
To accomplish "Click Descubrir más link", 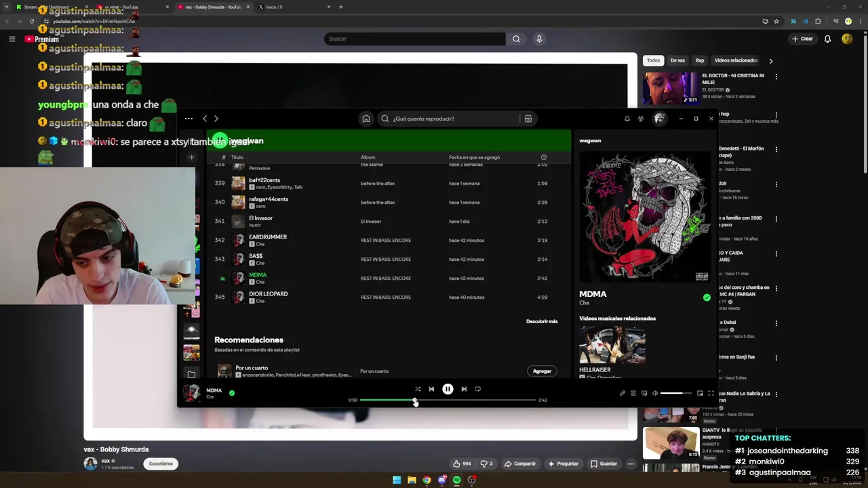I will (542, 321).
